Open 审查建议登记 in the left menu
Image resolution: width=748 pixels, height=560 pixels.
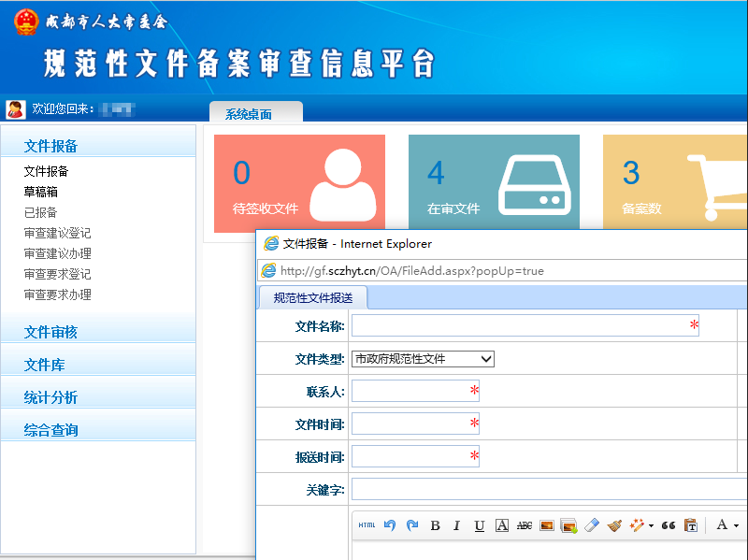[x=57, y=233]
